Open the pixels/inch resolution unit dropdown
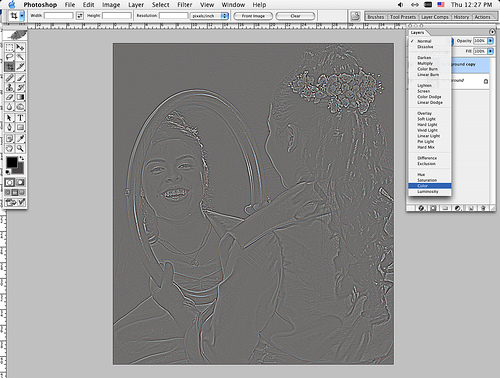The height and width of the screenshot is (378, 500). (x=209, y=16)
